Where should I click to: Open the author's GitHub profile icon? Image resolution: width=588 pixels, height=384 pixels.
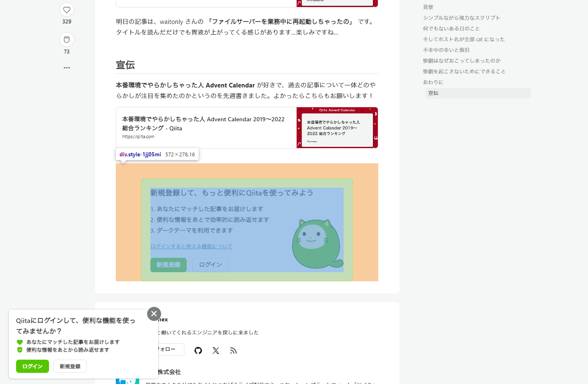(198, 350)
